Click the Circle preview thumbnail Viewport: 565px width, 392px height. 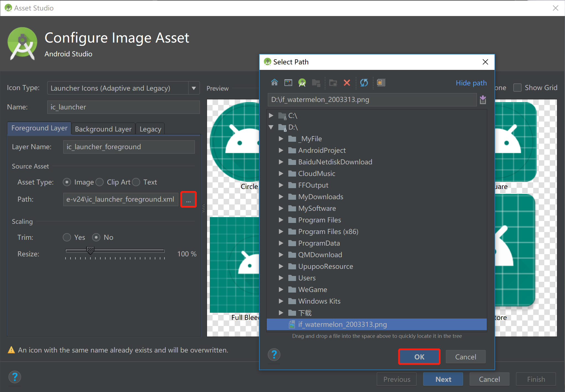pos(235,142)
